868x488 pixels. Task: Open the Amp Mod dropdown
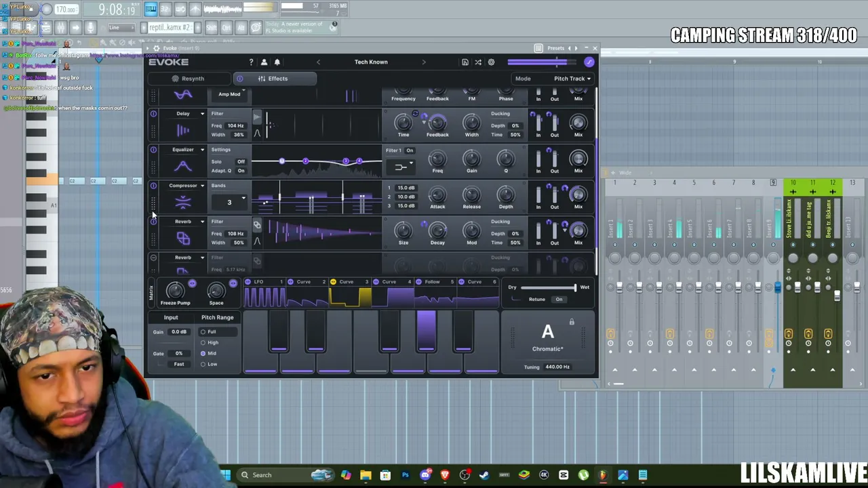[x=229, y=94]
